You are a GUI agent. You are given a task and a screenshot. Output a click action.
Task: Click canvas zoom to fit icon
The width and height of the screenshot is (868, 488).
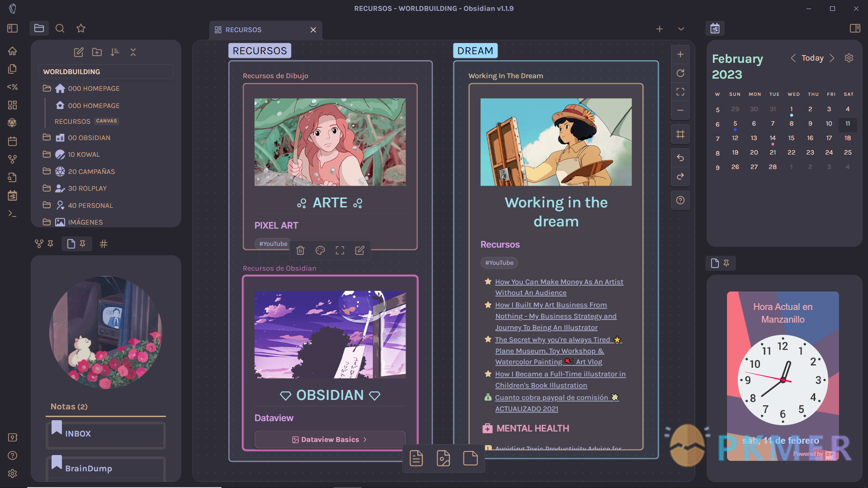tap(680, 92)
